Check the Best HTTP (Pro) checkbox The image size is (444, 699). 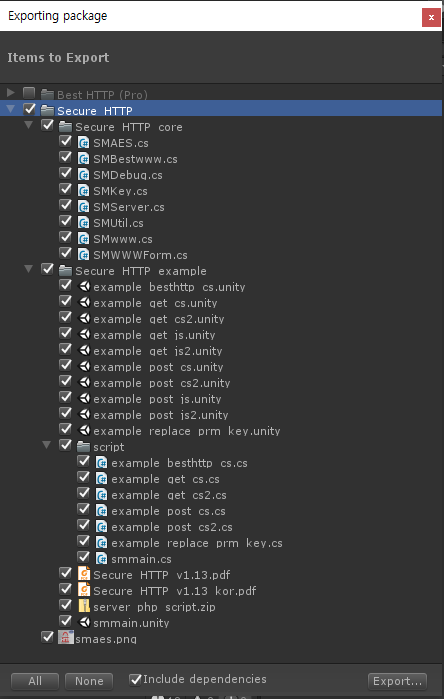pyautogui.click(x=29, y=93)
